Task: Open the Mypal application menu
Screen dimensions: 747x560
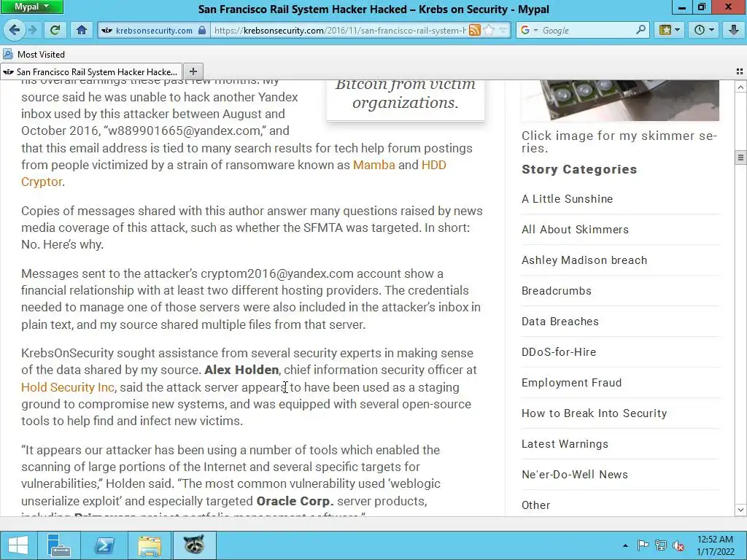Action: tap(32, 7)
